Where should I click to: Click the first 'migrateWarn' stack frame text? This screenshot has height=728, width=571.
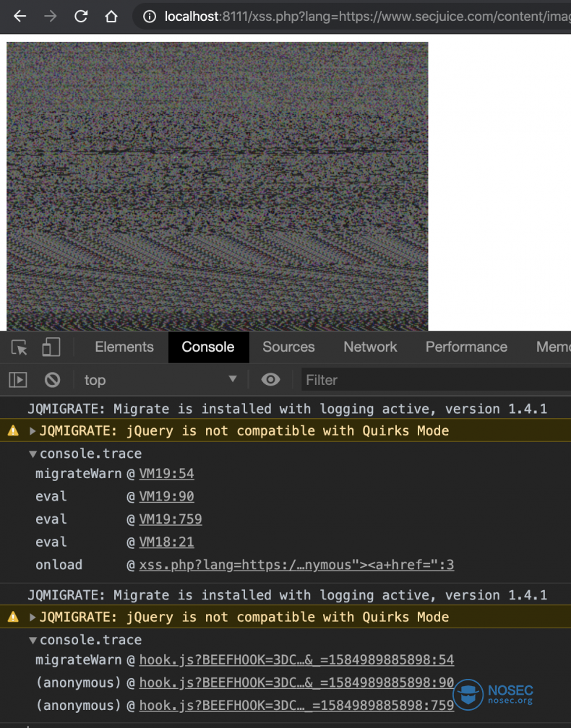[x=79, y=474]
